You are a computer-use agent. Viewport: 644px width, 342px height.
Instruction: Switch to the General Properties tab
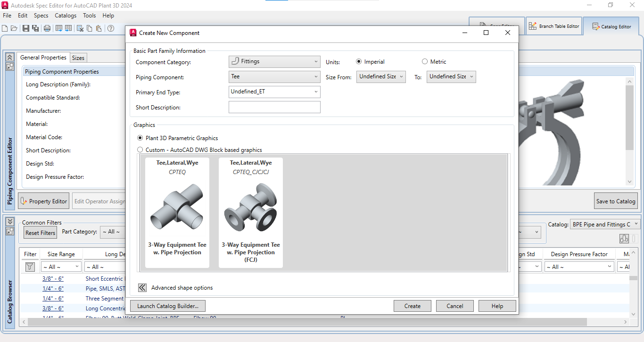tap(43, 58)
